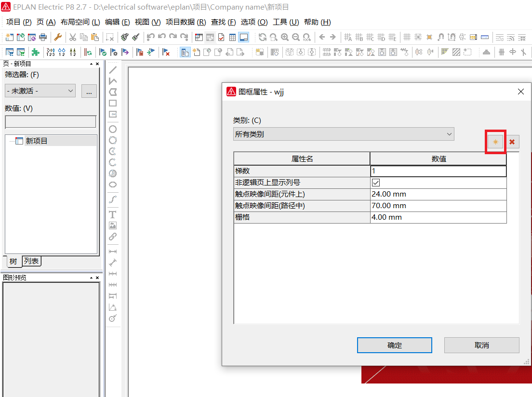Click the green puzzle piece icon

(35, 52)
